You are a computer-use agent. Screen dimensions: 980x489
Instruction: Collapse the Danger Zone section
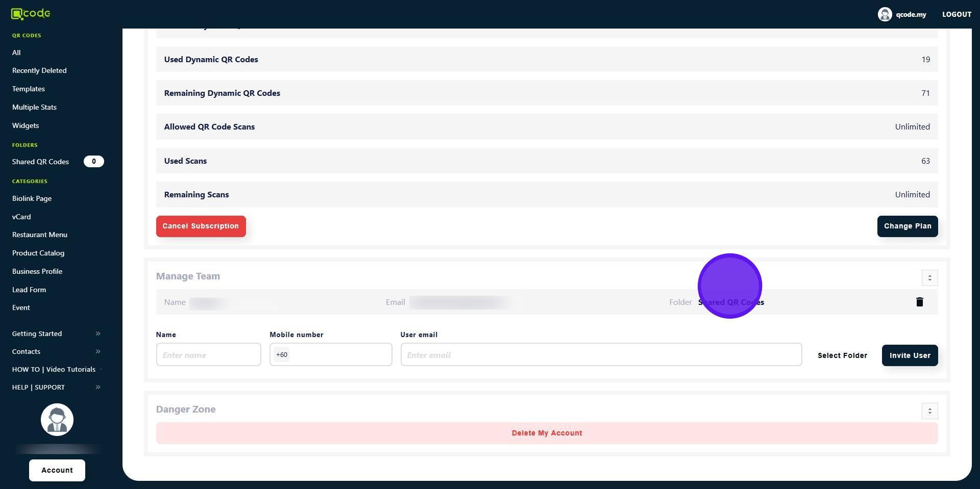click(929, 411)
